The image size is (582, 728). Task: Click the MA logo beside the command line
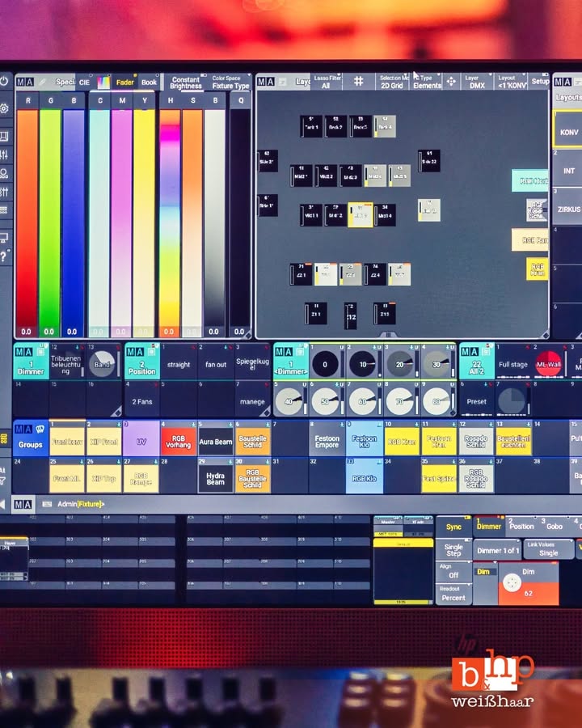click(x=23, y=504)
